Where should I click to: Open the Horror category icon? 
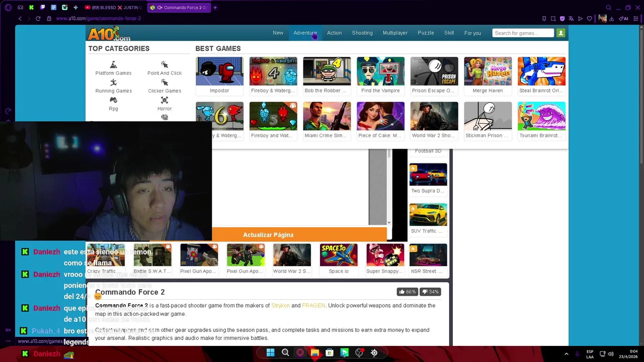(164, 100)
